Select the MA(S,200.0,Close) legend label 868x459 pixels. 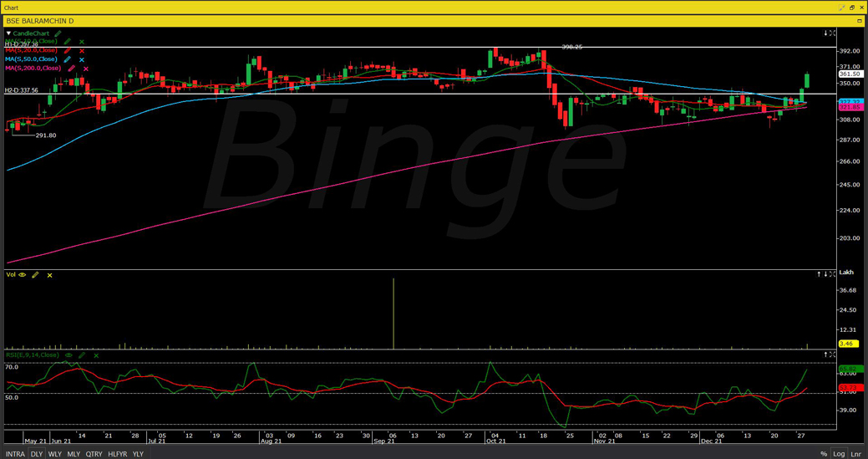[33, 68]
